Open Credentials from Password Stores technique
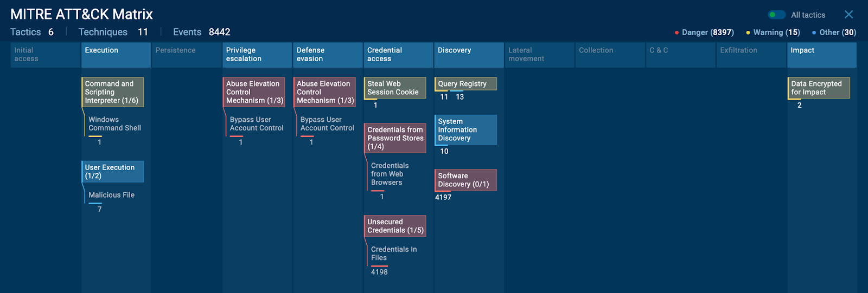The image size is (868, 293). pyautogui.click(x=395, y=138)
